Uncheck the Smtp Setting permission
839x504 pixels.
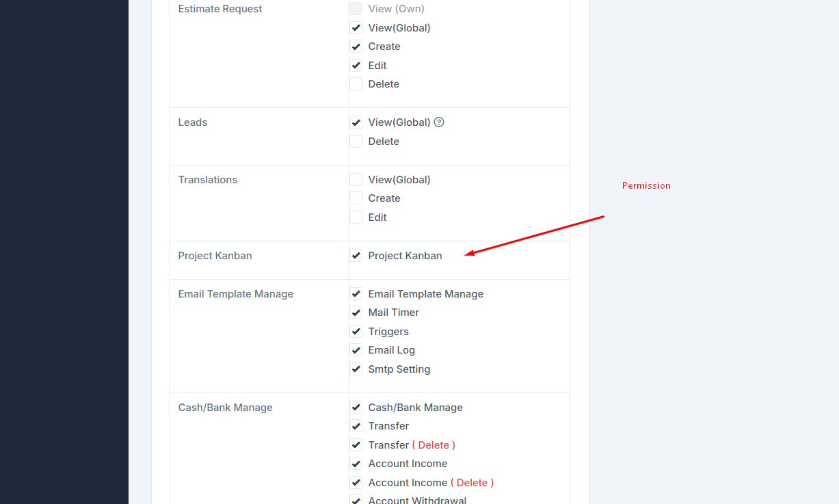coord(356,369)
